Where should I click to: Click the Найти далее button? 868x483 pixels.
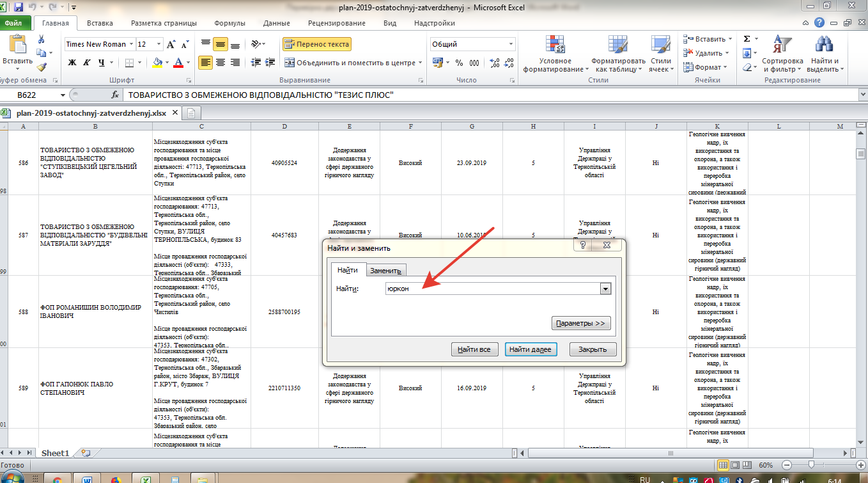click(531, 349)
